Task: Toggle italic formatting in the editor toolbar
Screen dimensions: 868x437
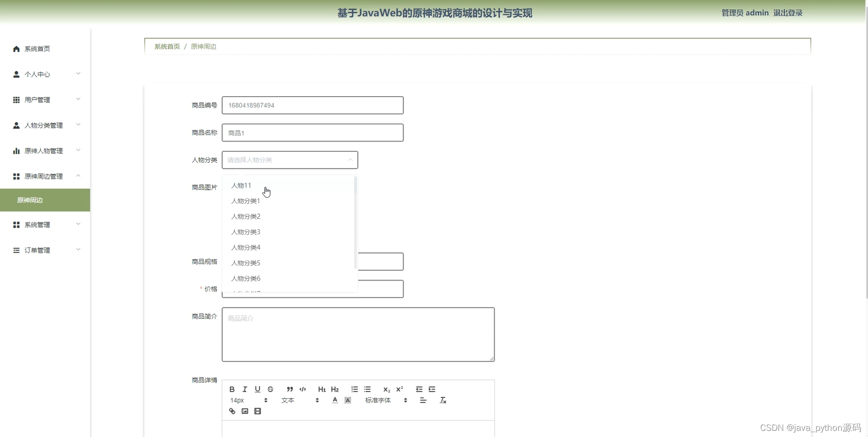Action: pos(244,389)
